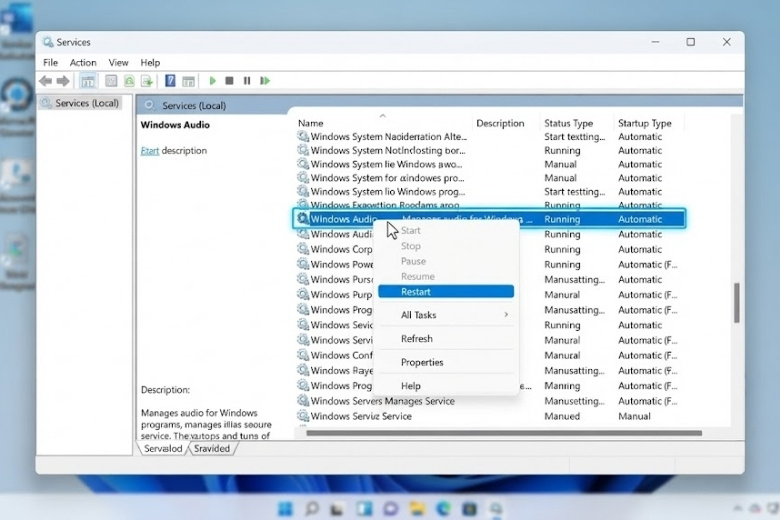780x520 pixels.
Task: Sort by the Description column header
Action: pyautogui.click(x=500, y=123)
